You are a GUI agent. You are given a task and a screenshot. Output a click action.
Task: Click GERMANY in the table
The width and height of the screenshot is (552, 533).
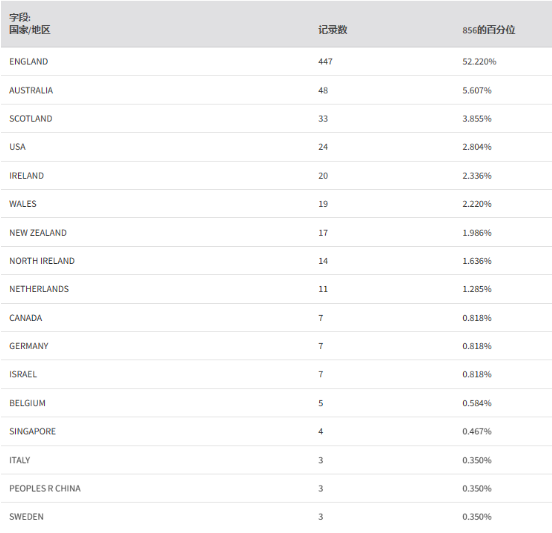click(x=29, y=346)
